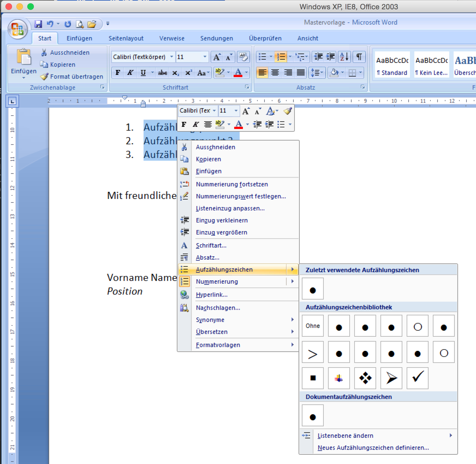Screen dimensions: 476x464
Task: Toggle the show paragraph marks button
Action: (x=359, y=57)
